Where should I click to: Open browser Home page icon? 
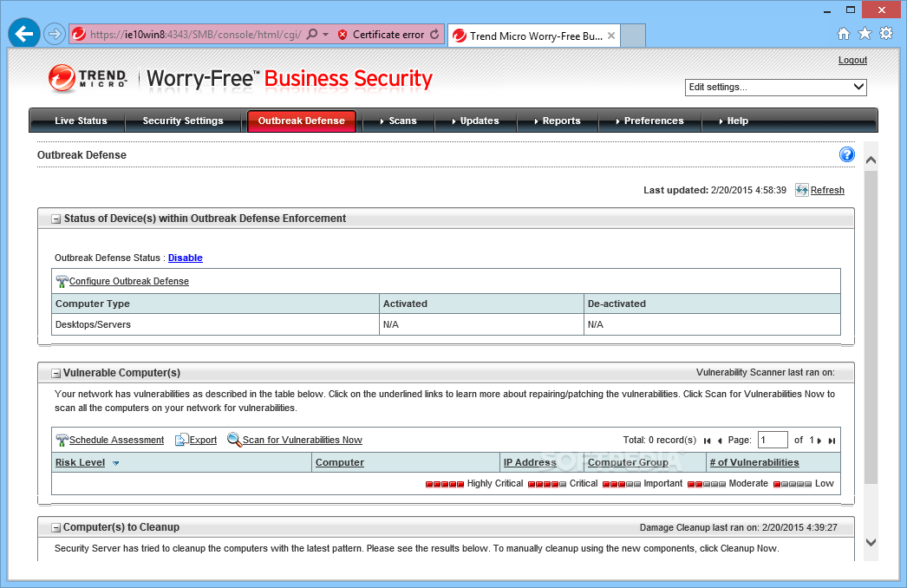(844, 34)
